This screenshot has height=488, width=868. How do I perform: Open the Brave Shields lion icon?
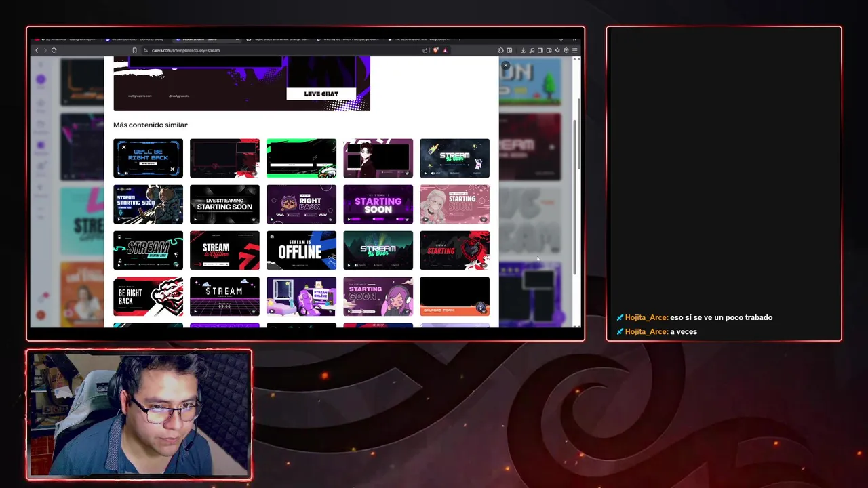click(x=436, y=50)
